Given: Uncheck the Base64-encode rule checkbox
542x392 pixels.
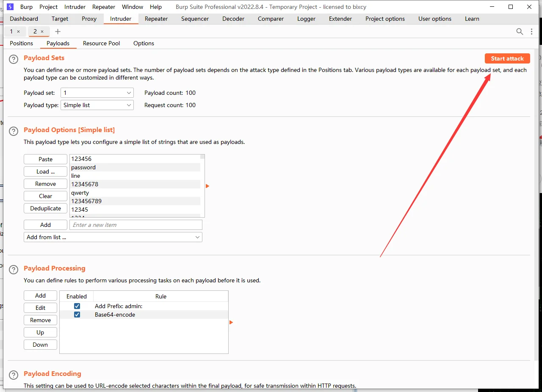Looking at the screenshot, I should pos(77,315).
